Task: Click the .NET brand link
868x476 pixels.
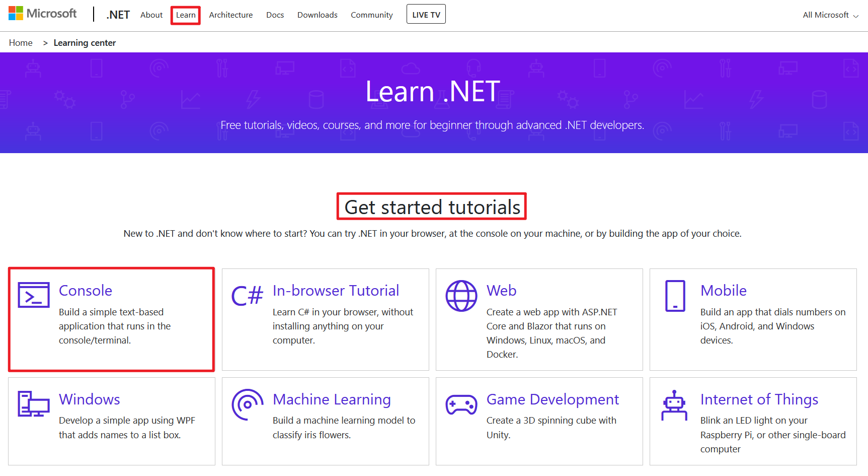Action: pyautogui.click(x=118, y=15)
